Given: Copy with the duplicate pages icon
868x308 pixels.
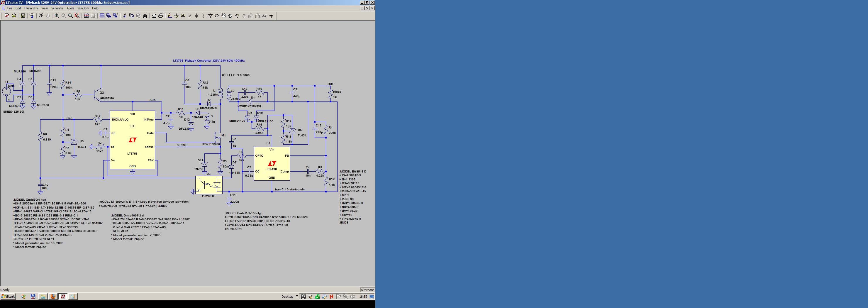Looking at the screenshot, I should coord(131,16).
